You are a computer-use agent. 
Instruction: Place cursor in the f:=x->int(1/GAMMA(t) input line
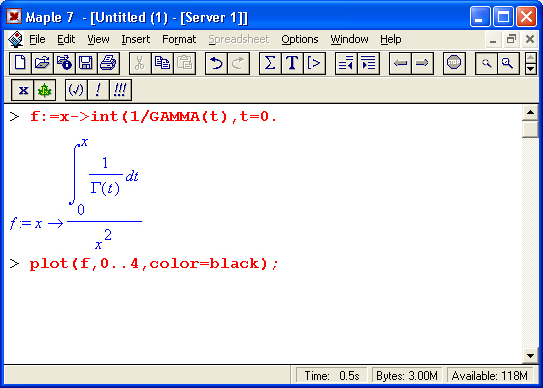tap(153, 117)
